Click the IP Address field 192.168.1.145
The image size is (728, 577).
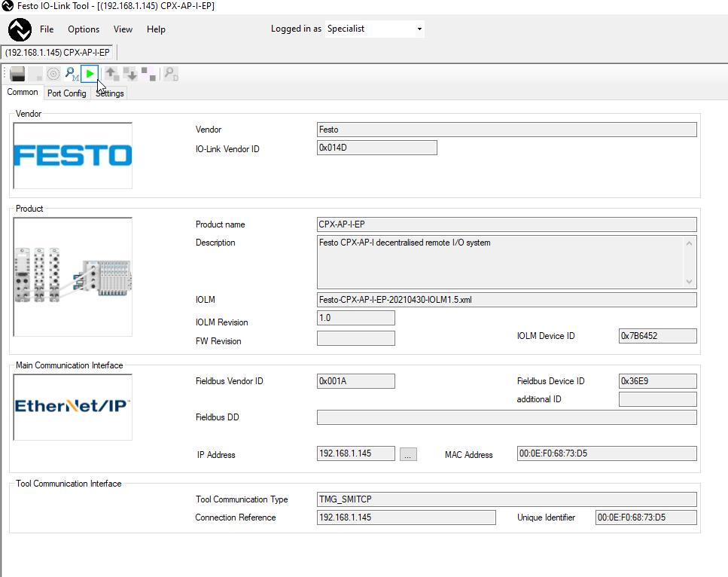(x=355, y=453)
